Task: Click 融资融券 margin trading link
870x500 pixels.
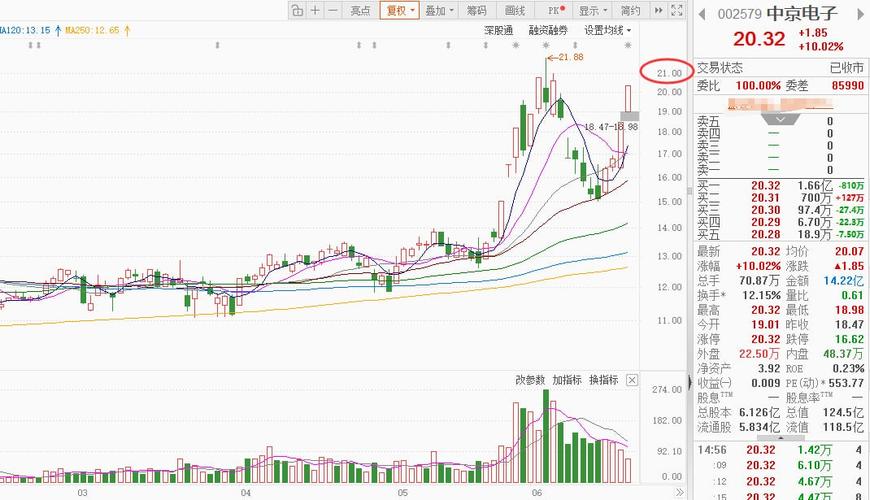Action: point(548,31)
